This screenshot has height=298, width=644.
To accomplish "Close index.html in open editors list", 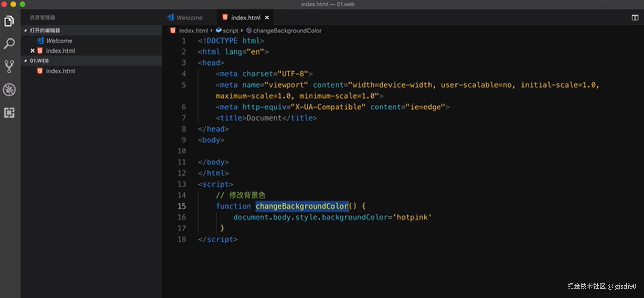I will pos(32,51).
